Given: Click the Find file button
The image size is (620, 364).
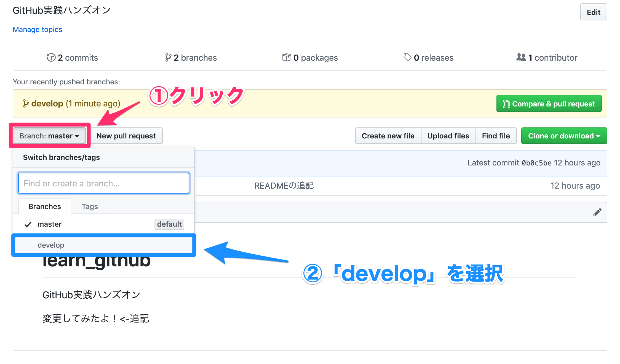Looking at the screenshot, I should click(496, 136).
